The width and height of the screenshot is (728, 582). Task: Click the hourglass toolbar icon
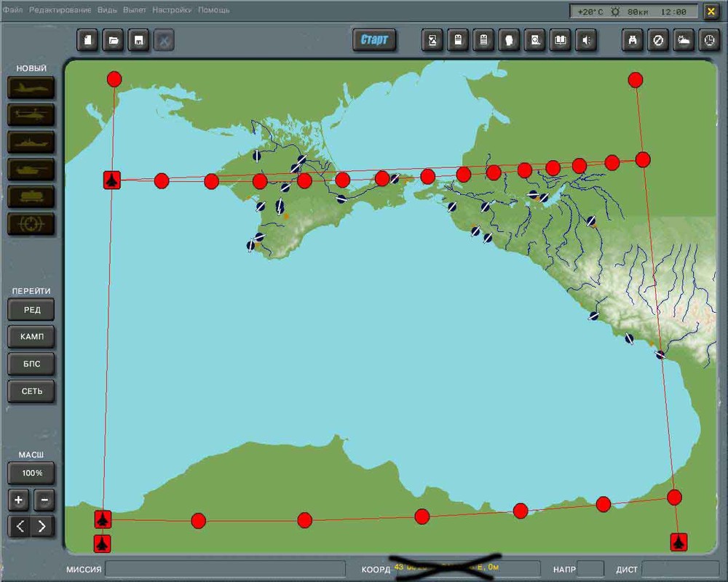432,41
